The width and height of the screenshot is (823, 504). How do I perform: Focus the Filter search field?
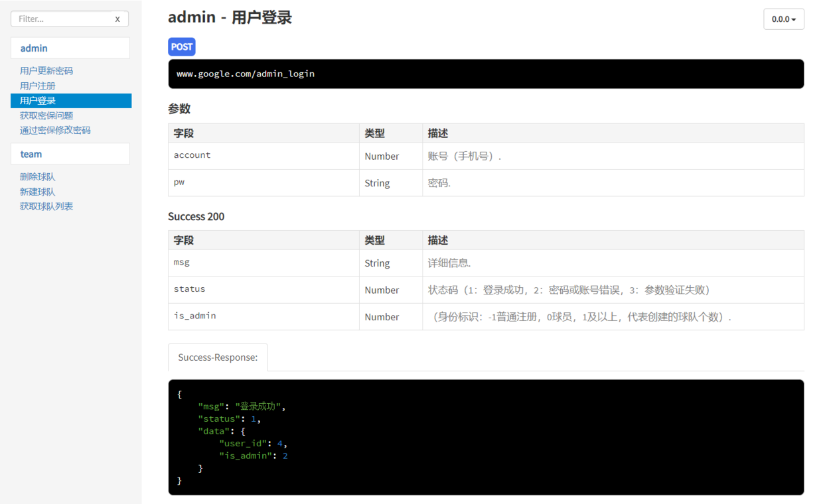(70, 19)
